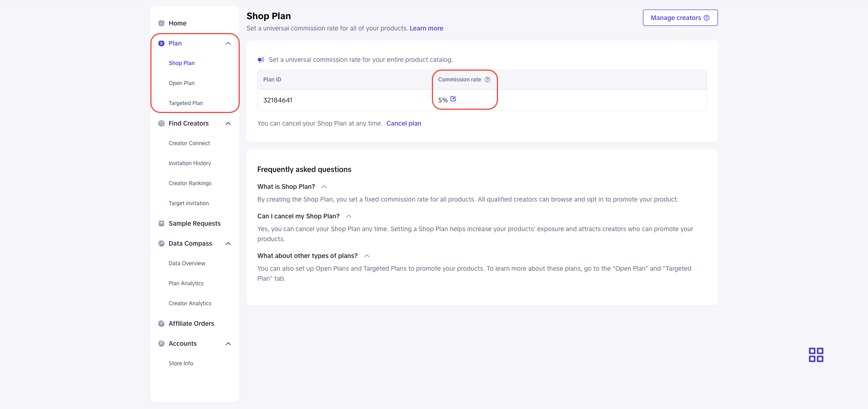The width and height of the screenshot is (868, 409).
Task: Click the Home icon in sidebar
Action: coord(161,23)
